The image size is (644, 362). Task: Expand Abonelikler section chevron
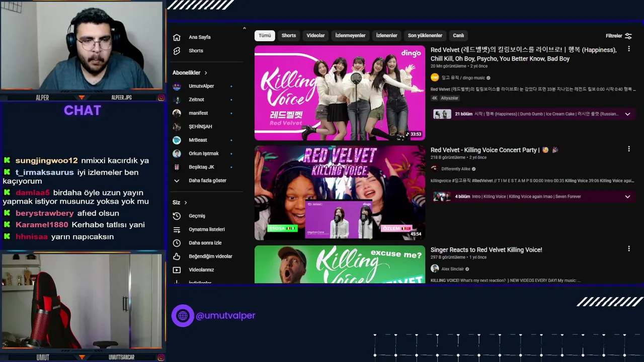[206, 73]
